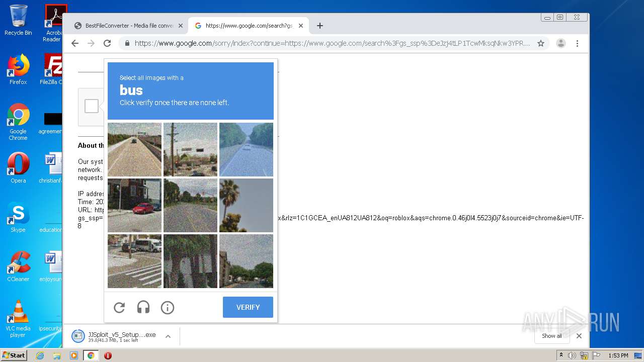Screen dimensions: 644x362
Task: Click the VERIFY button
Action: coord(248,307)
